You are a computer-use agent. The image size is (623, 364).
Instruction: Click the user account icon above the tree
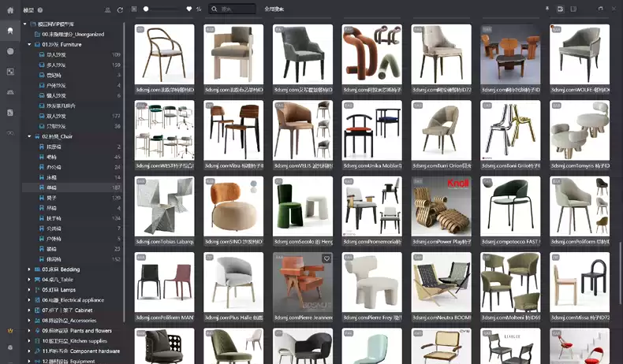pyautogui.click(x=108, y=10)
